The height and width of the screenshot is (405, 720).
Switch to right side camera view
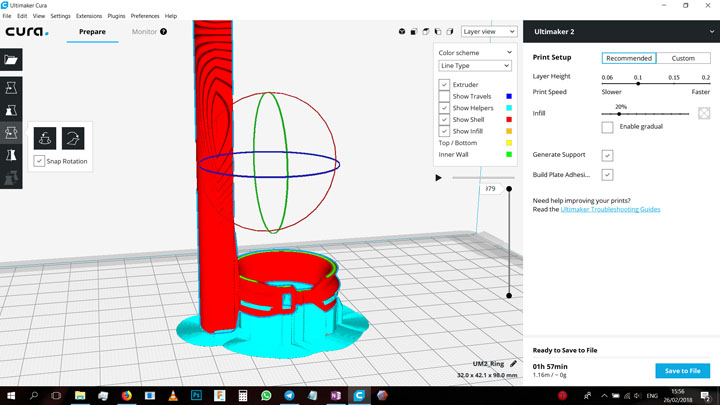[x=450, y=31]
